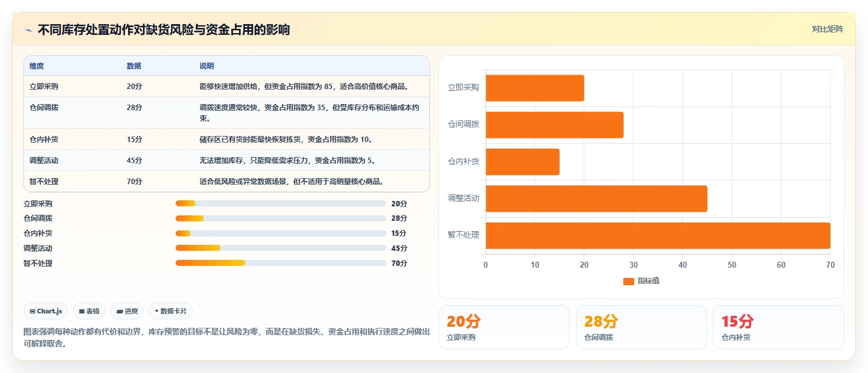
Task: Open the 20分 立即采购 data card
Action: coord(504,327)
